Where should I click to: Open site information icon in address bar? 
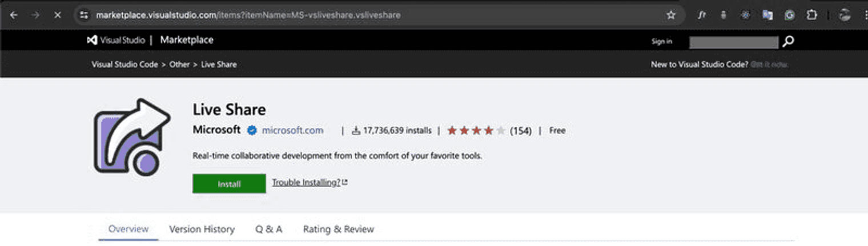point(84,15)
